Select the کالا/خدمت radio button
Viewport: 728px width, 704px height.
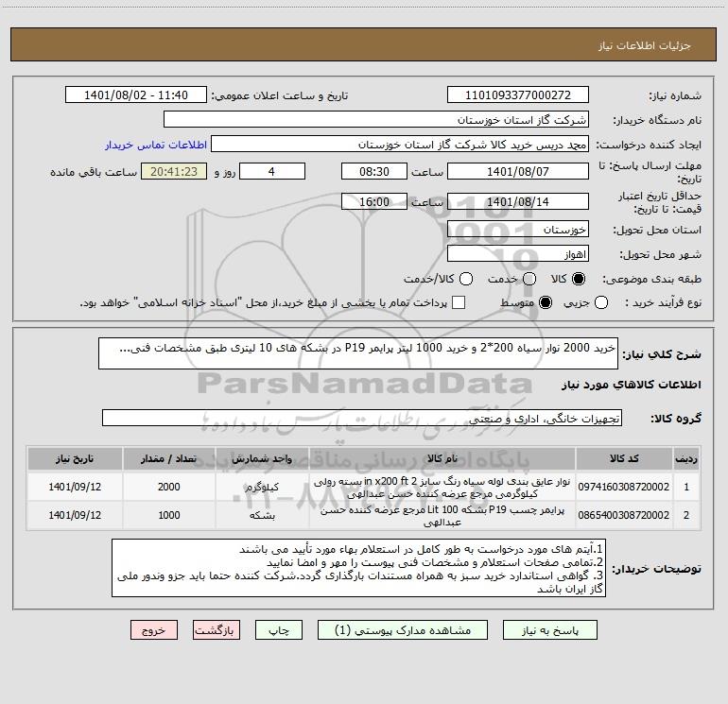coord(466,279)
